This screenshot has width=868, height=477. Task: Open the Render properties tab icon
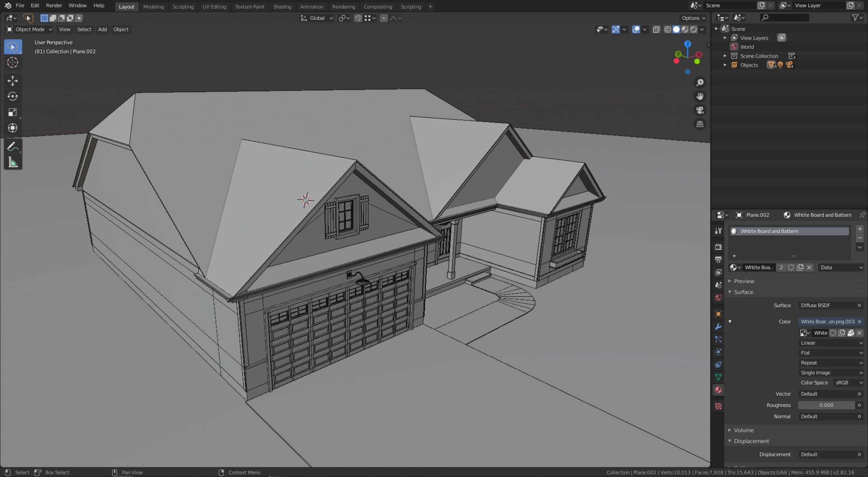coord(718,247)
